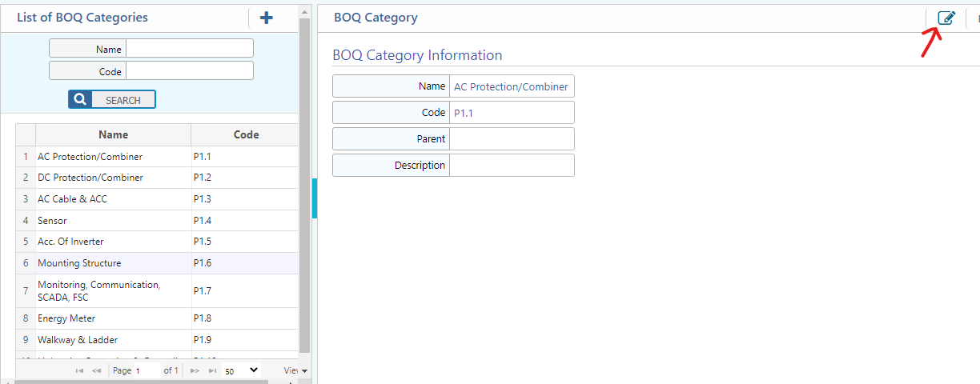Jump to last page of the grid

pos(212,370)
